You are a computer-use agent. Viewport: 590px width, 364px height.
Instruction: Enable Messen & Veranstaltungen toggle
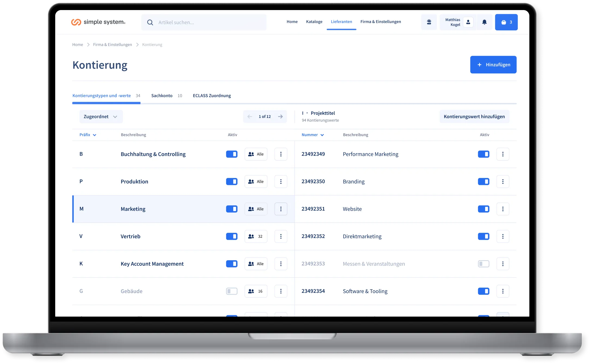484,264
